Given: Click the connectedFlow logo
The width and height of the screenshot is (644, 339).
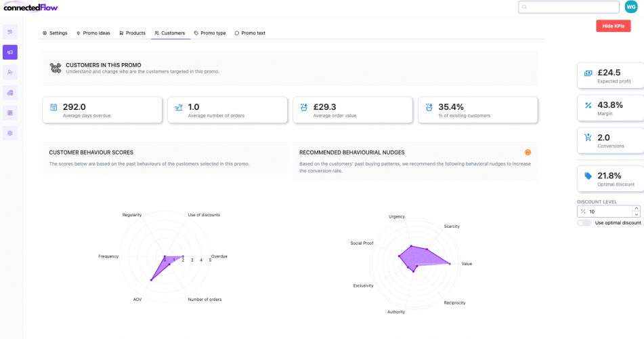Looking at the screenshot, I should pos(30,7).
